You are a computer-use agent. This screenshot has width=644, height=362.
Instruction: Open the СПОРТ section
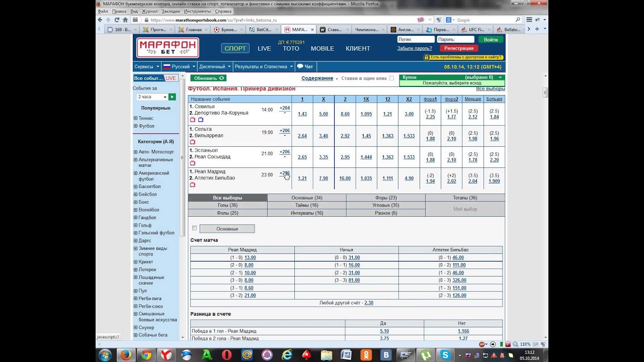coord(235,48)
